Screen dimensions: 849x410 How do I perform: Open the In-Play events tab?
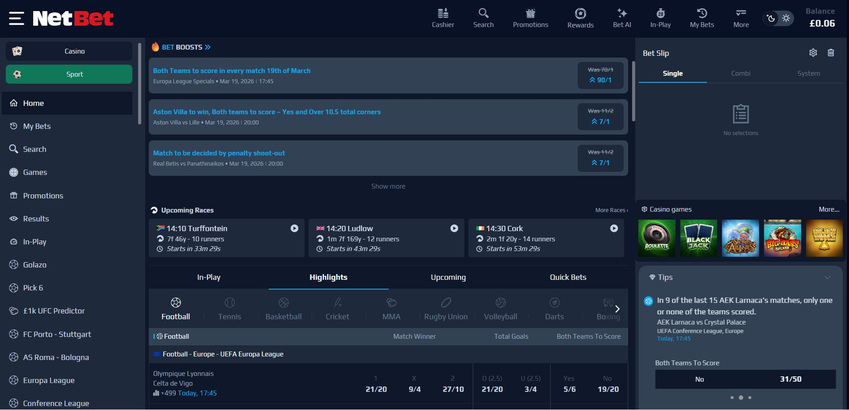[208, 277]
